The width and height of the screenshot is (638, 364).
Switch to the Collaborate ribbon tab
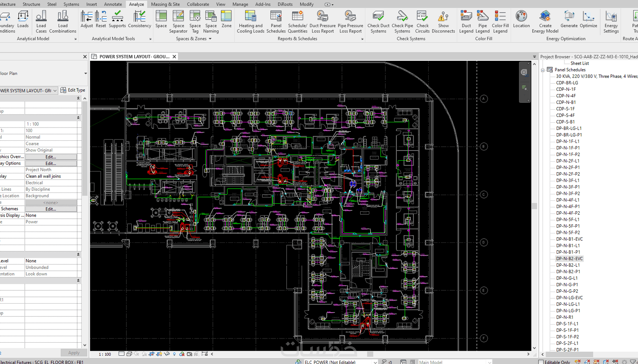(x=198, y=4)
